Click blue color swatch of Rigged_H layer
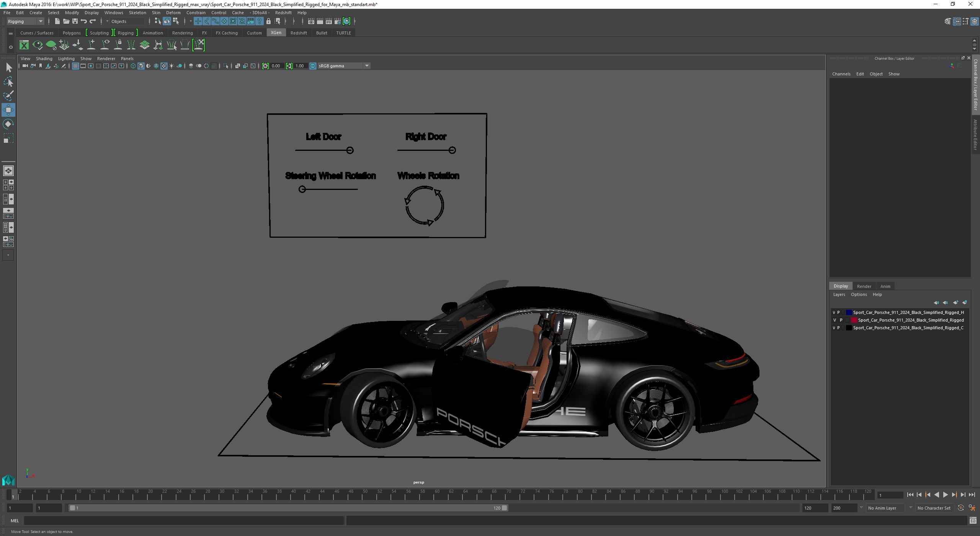Screen dimensions: 980x536 tap(849, 313)
